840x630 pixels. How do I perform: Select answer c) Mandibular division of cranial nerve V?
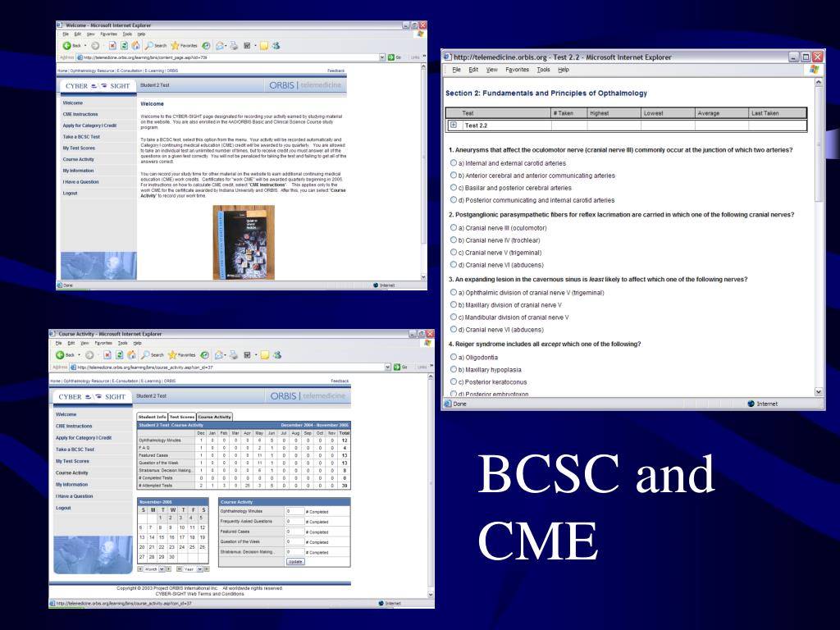pos(453,317)
